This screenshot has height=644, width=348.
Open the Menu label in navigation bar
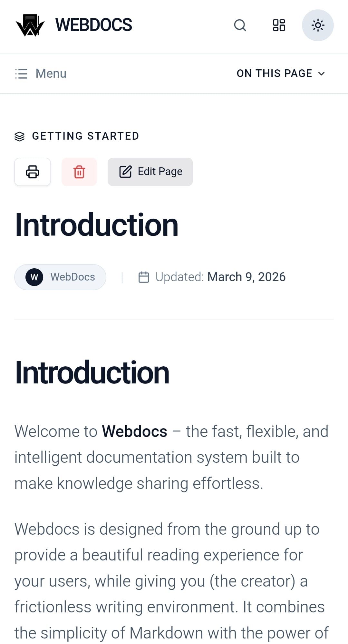[51, 74]
